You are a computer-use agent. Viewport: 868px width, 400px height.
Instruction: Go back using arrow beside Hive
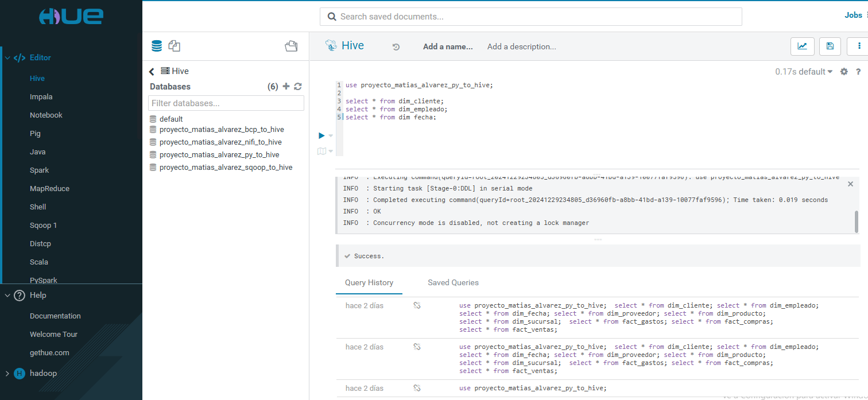coord(152,72)
